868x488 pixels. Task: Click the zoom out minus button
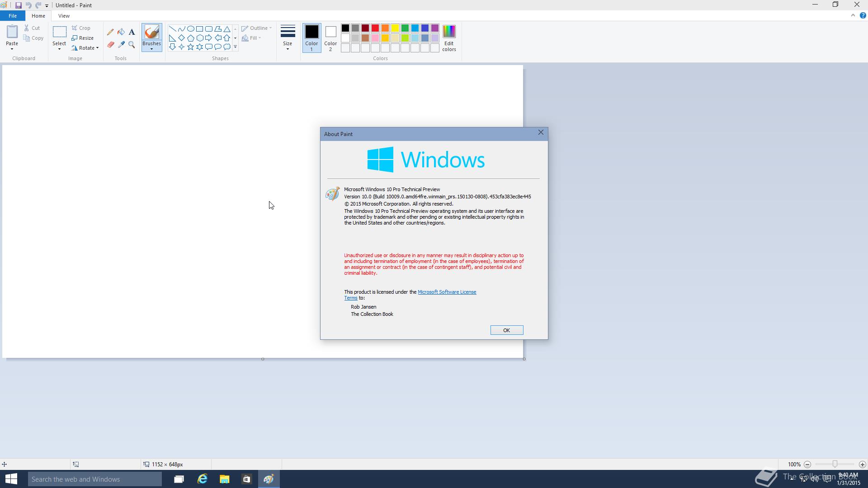pos(807,465)
